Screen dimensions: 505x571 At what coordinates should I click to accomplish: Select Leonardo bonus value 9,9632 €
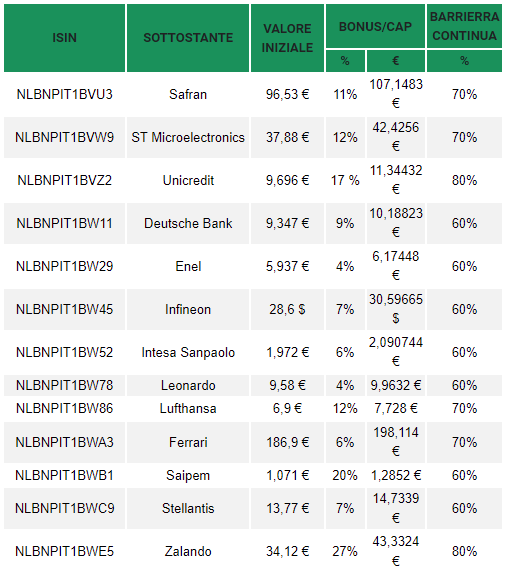point(396,385)
